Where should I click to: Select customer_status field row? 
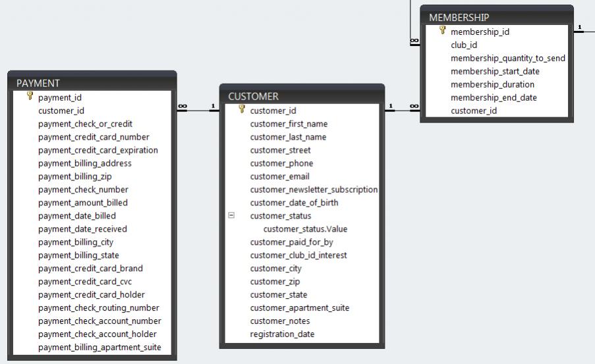point(281,216)
